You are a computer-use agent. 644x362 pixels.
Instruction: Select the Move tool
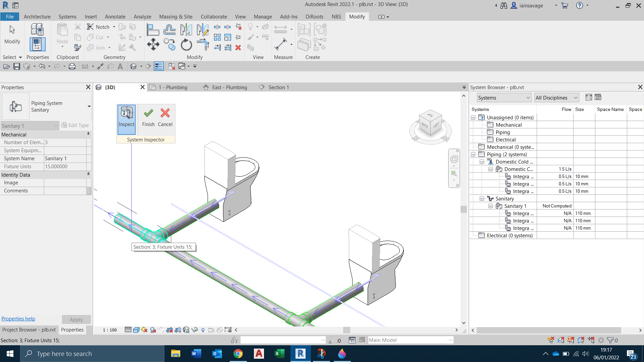click(x=153, y=44)
